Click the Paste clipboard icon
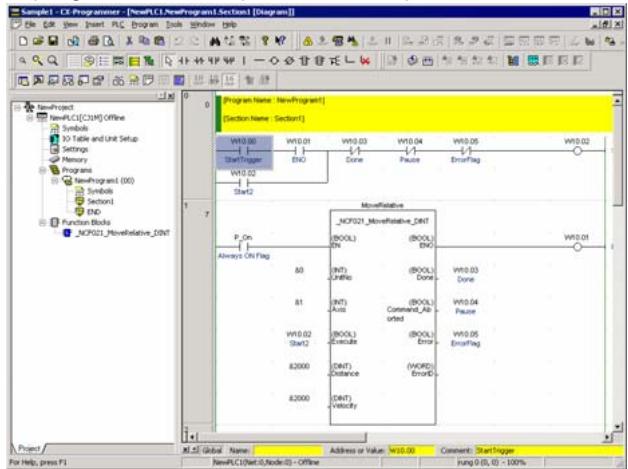This screenshot has width=628, height=469. 159,41
